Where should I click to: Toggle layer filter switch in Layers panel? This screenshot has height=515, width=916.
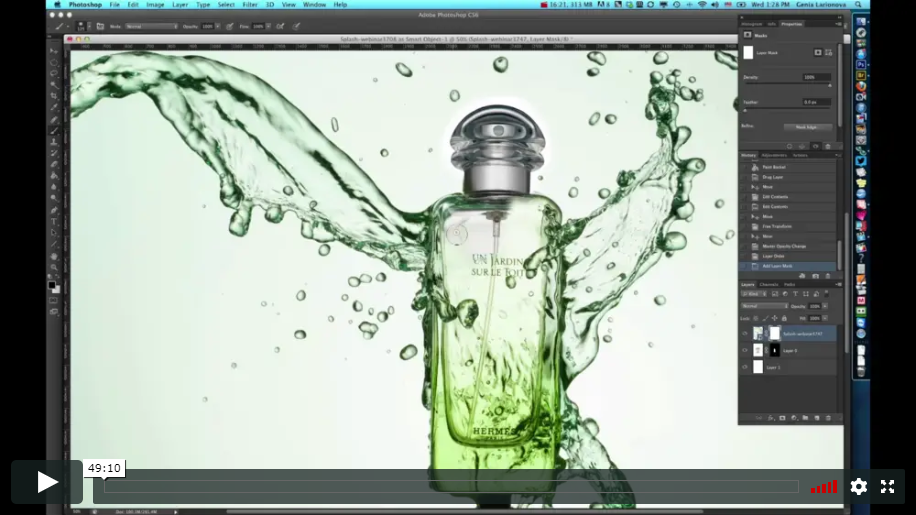tap(826, 293)
